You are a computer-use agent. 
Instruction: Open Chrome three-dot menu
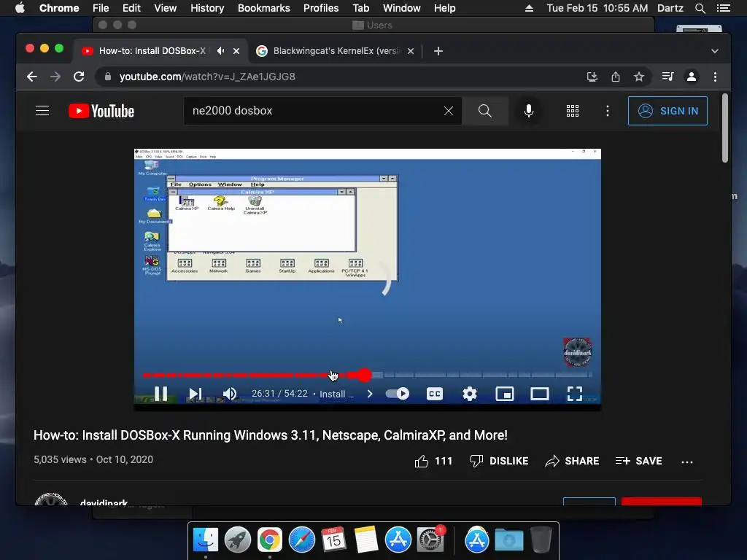pos(715,77)
